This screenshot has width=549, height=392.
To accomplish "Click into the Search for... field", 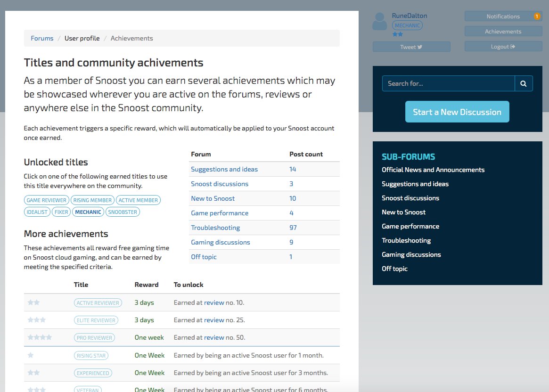I will click(449, 84).
